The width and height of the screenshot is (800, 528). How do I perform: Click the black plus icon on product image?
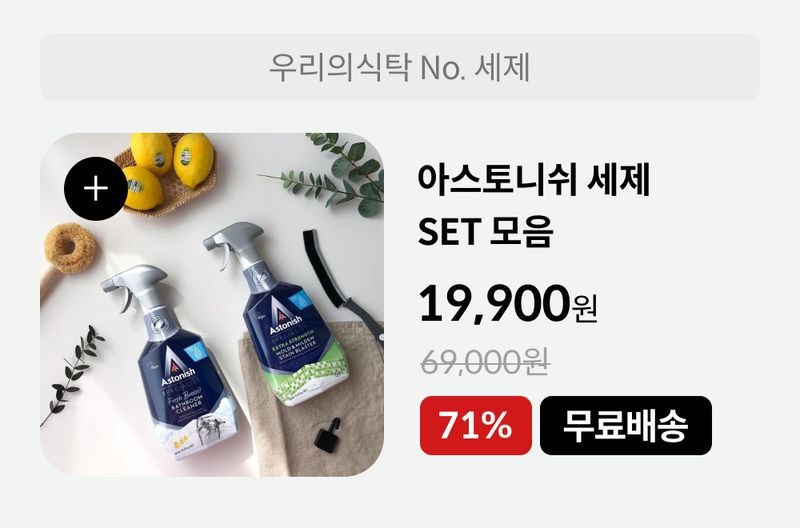pyautogui.click(x=96, y=189)
